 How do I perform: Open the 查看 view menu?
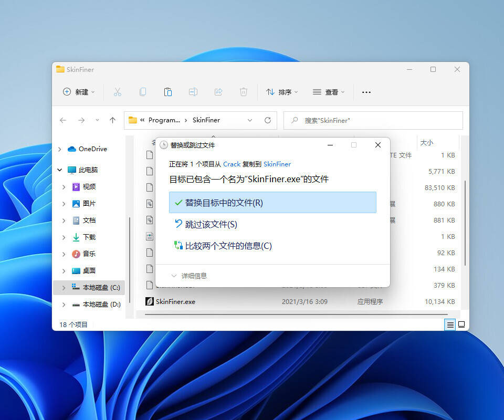coord(329,92)
